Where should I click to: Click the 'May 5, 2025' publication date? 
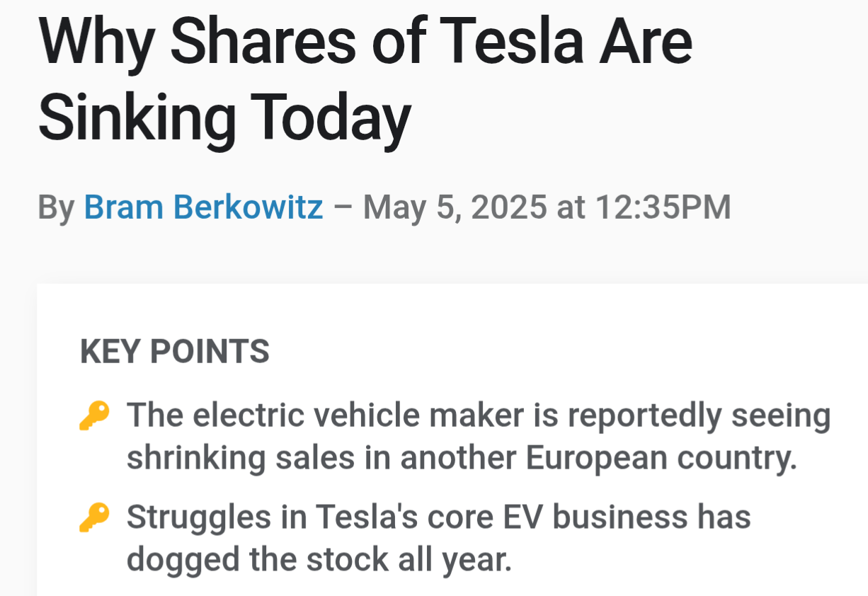pos(455,207)
